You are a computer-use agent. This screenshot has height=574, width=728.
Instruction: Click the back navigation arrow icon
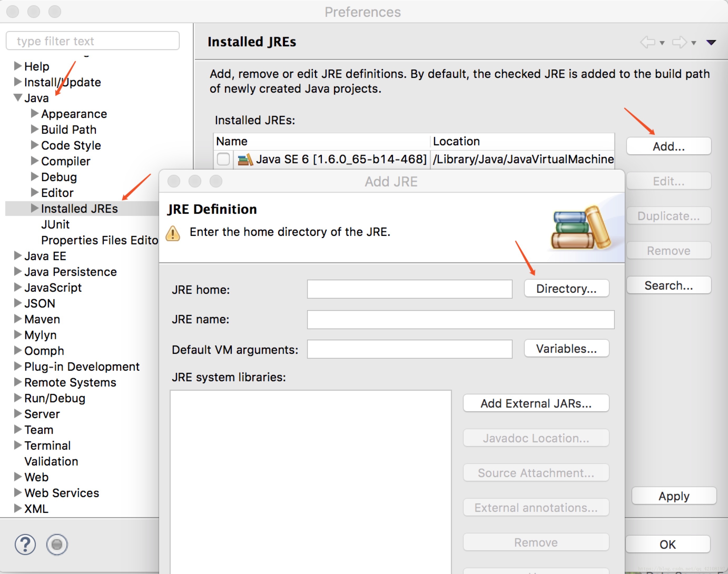[x=648, y=42]
